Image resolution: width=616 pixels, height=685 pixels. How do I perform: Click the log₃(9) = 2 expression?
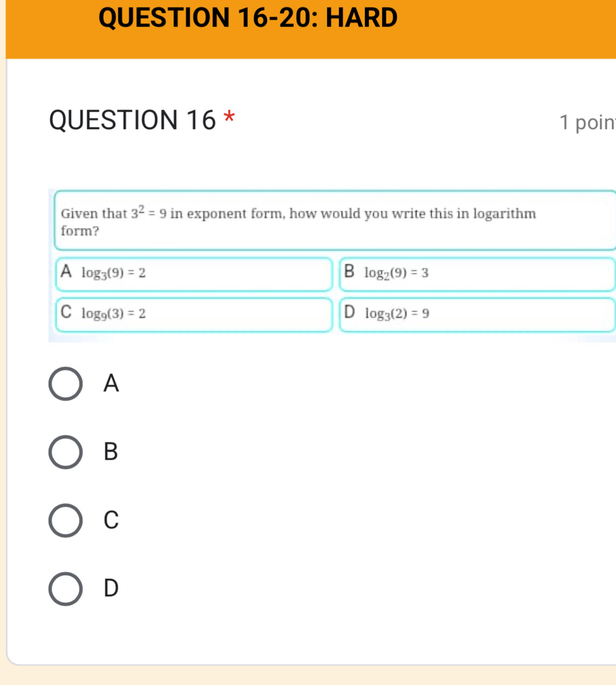pos(113,273)
